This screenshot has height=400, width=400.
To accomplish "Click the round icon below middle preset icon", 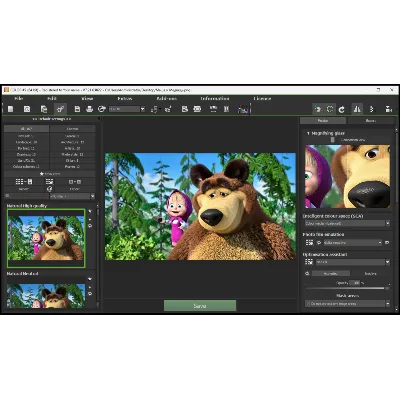I will pyautogui.click(x=50, y=189).
